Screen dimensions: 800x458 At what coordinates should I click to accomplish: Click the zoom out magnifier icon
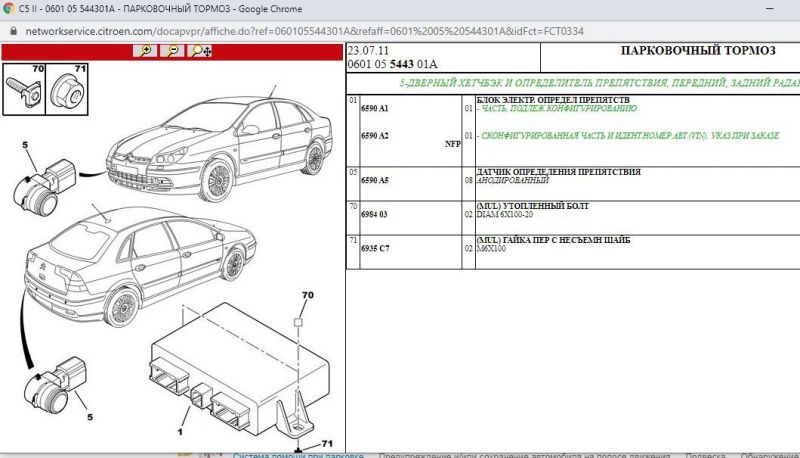pos(174,50)
